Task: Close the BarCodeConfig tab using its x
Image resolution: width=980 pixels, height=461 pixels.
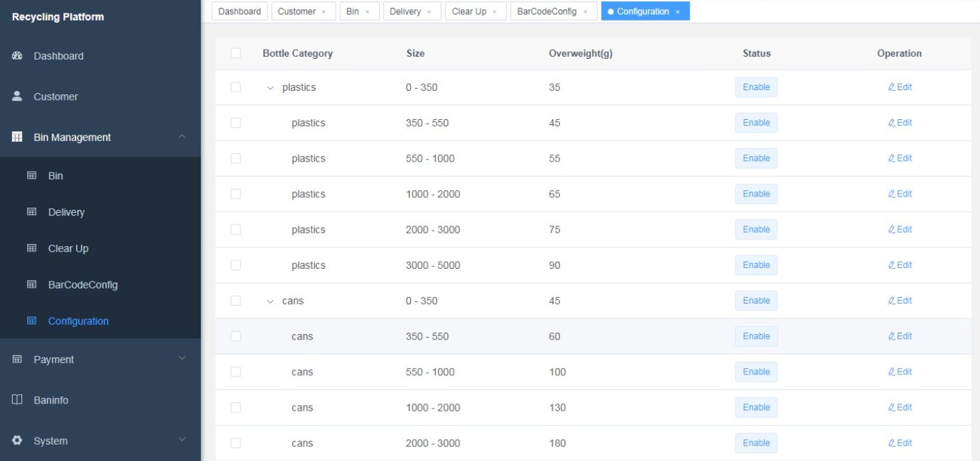Action: (x=585, y=12)
